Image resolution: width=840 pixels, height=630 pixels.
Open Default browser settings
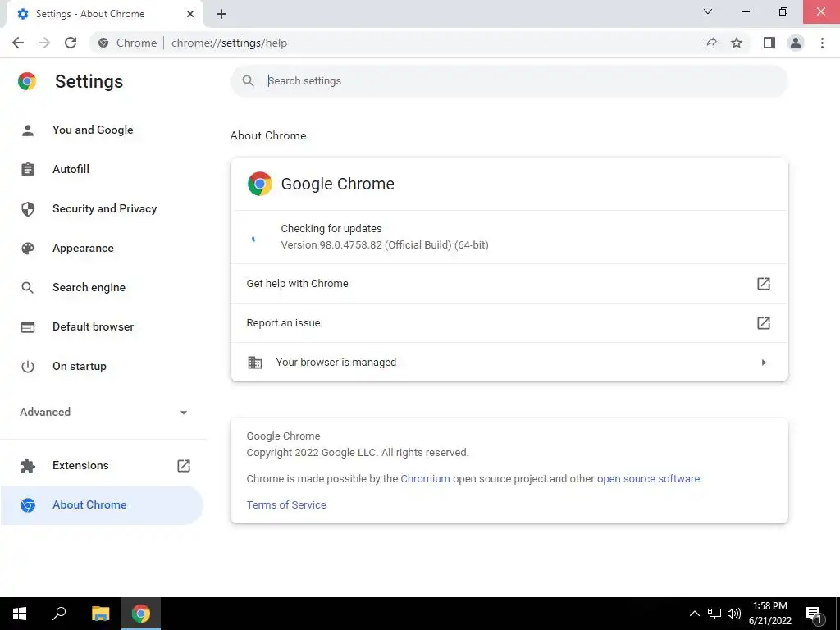pyautogui.click(x=102, y=326)
